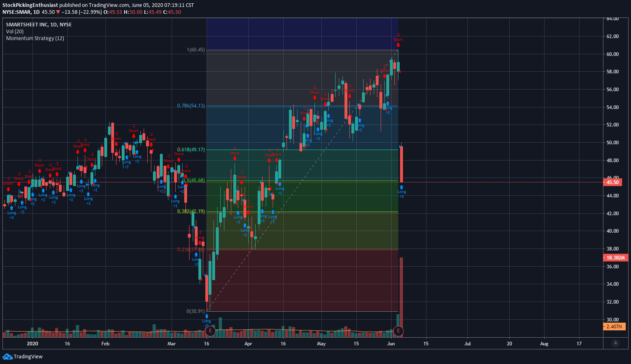Viewport: 631px width, 364px height.
Task: Select the NYSE:SMAR, 1D symbol header
Action: 21,12
